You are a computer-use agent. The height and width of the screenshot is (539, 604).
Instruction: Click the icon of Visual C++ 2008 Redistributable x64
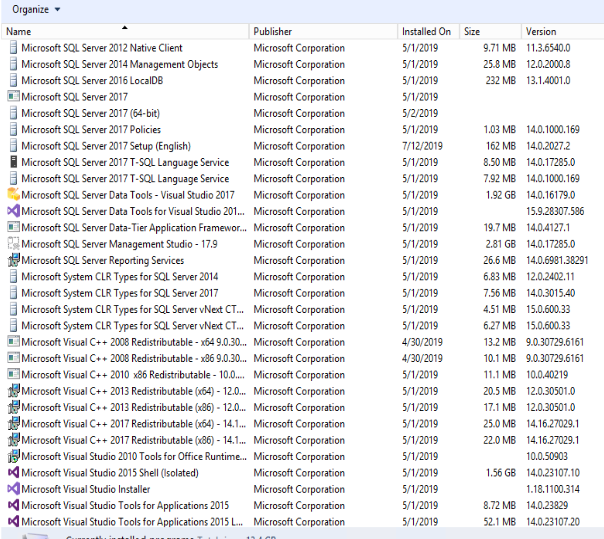(x=13, y=342)
